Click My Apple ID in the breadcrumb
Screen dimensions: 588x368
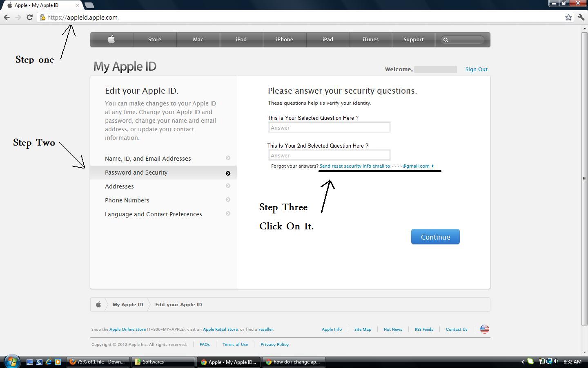128,305
